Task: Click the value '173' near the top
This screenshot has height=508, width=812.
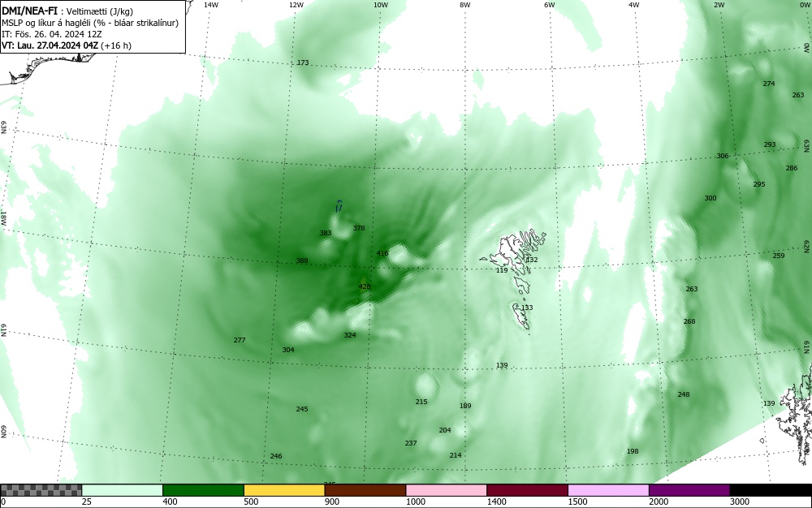Action: pyautogui.click(x=303, y=63)
